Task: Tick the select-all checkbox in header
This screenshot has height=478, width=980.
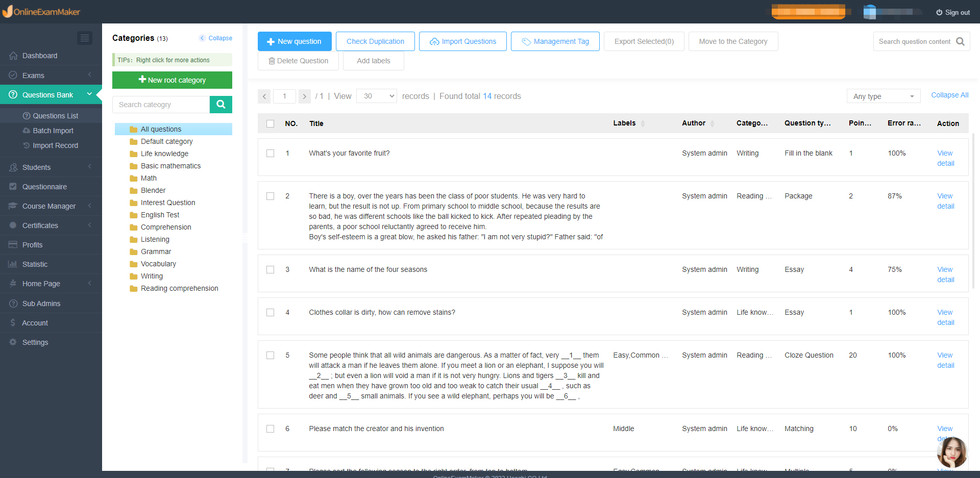Action: pyautogui.click(x=271, y=123)
